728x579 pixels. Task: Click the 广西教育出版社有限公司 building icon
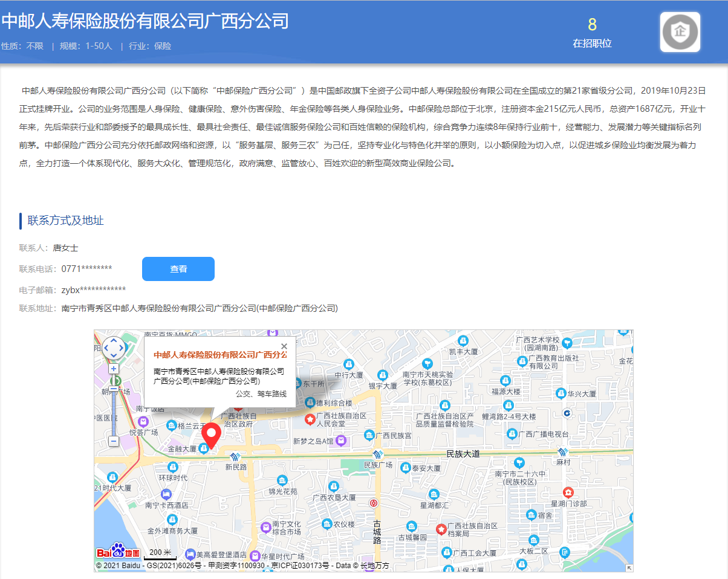pyautogui.click(x=523, y=361)
